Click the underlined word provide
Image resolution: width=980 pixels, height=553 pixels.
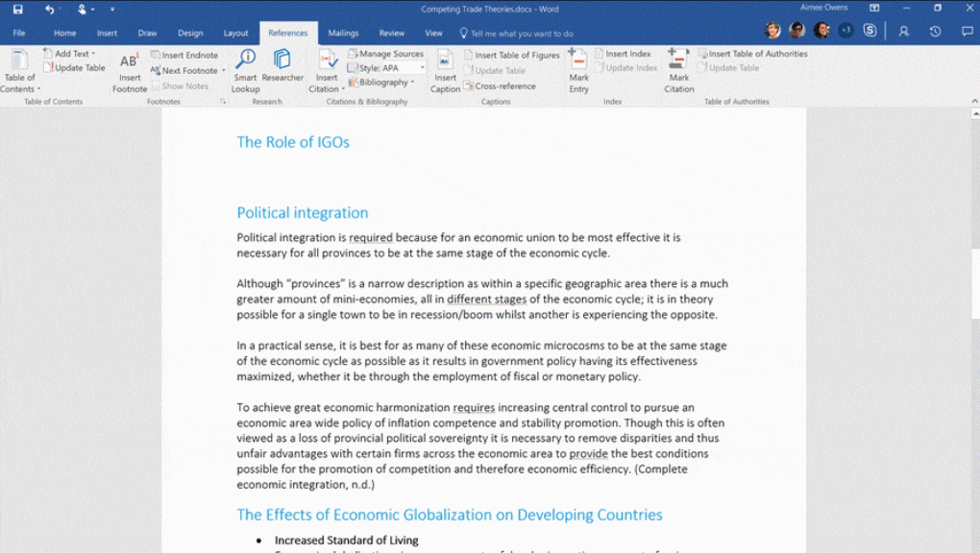[x=589, y=454]
